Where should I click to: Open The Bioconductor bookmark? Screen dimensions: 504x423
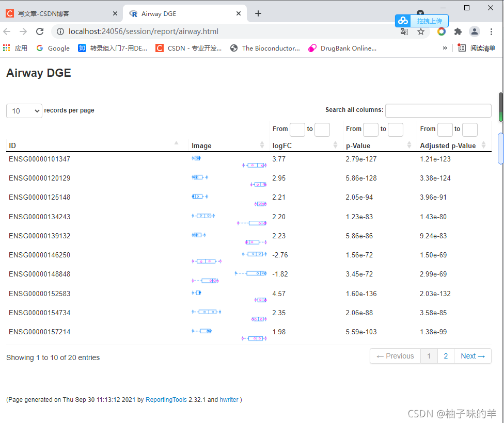[x=266, y=48]
